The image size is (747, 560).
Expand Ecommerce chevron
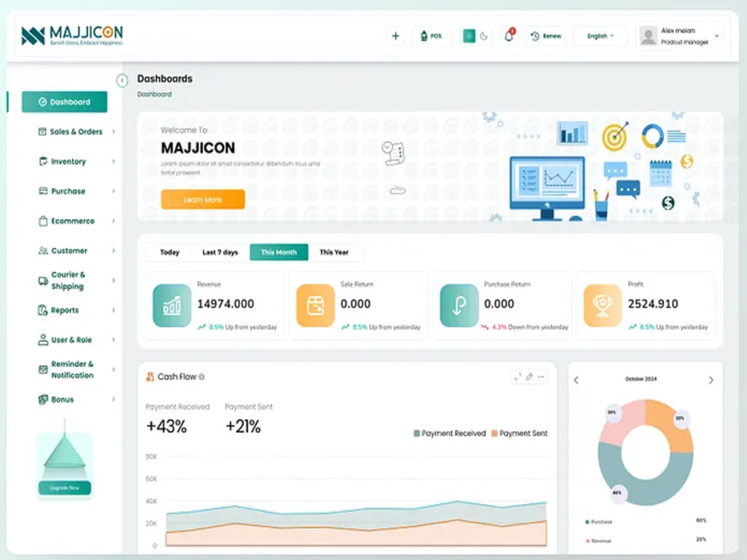pos(114,221)
